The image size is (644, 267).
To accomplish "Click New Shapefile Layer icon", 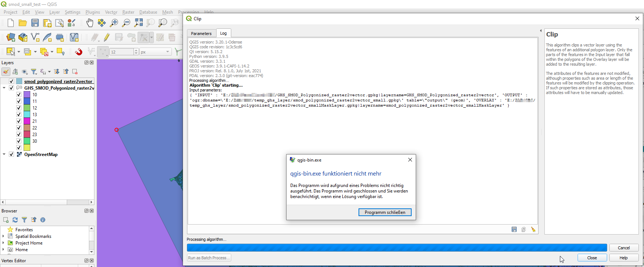I will pyautogui.click(x=35, y=37).
